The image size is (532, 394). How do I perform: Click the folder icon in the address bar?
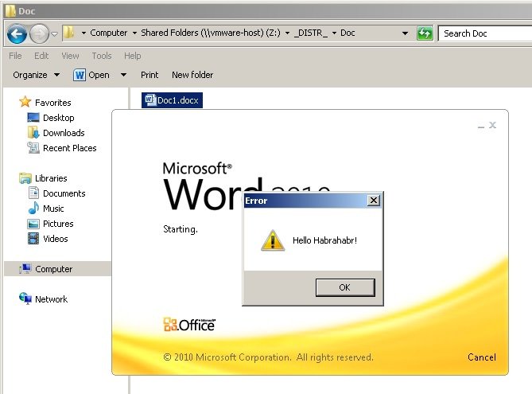click(x=69, y=33)
